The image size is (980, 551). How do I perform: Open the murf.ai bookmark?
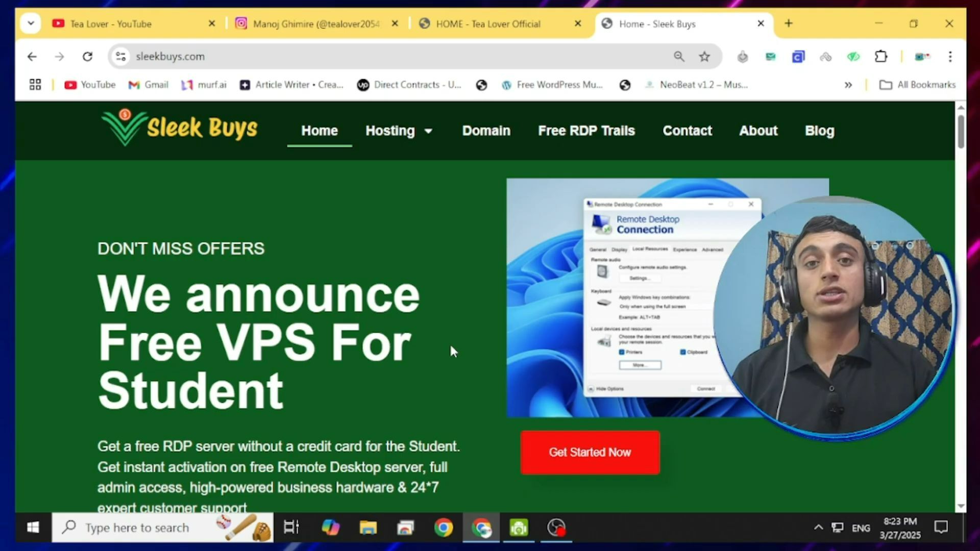(204, 85)
